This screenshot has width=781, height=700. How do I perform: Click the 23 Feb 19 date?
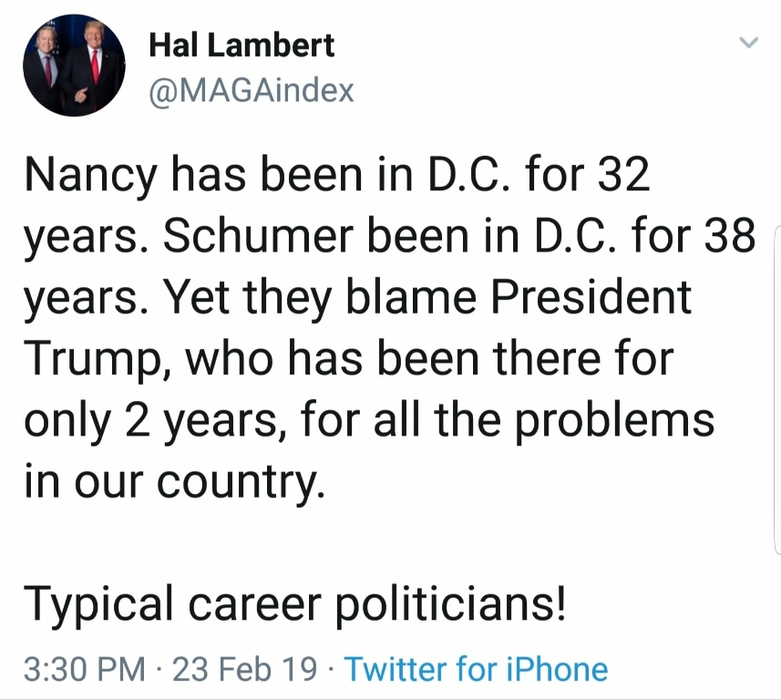pos(244,669)
